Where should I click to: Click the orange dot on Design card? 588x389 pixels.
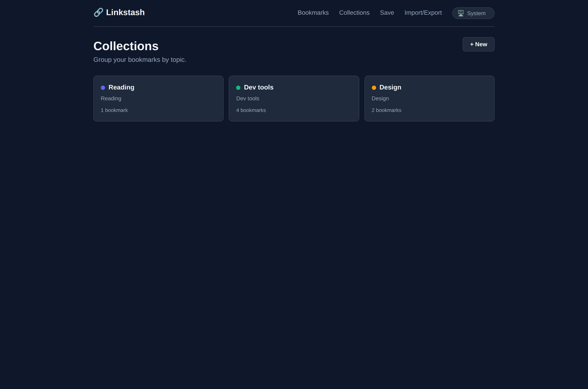coord(374,88)
